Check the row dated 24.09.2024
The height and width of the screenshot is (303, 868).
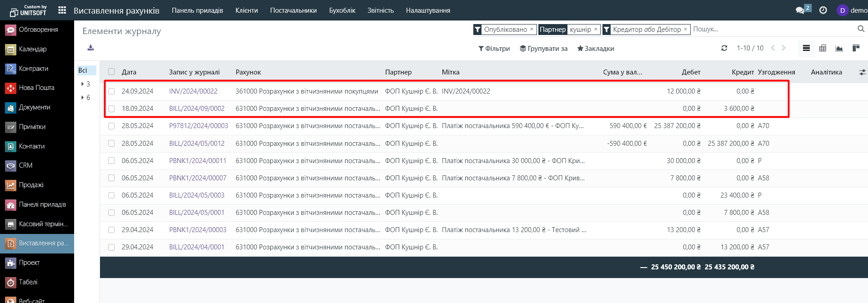(x=111, y=91)
